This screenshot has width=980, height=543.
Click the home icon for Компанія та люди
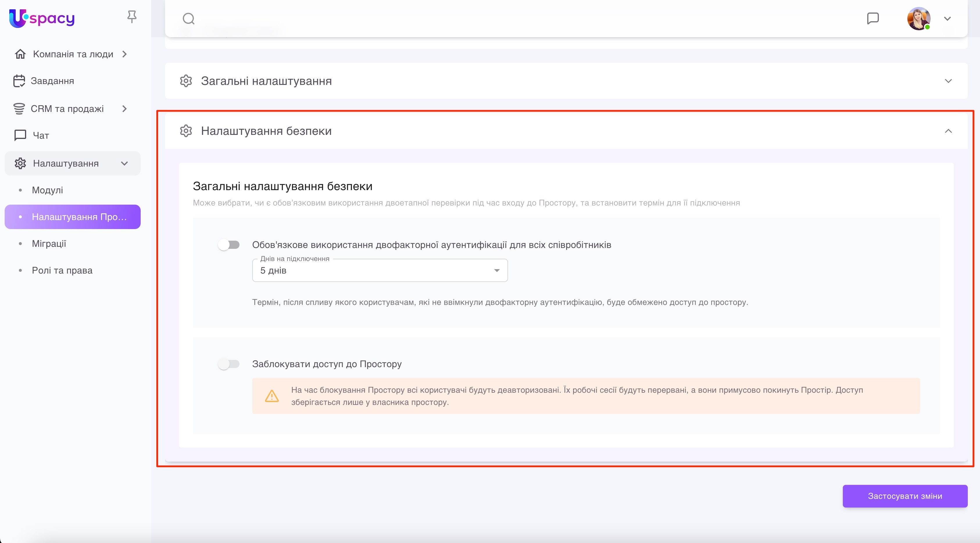[20, 54]
